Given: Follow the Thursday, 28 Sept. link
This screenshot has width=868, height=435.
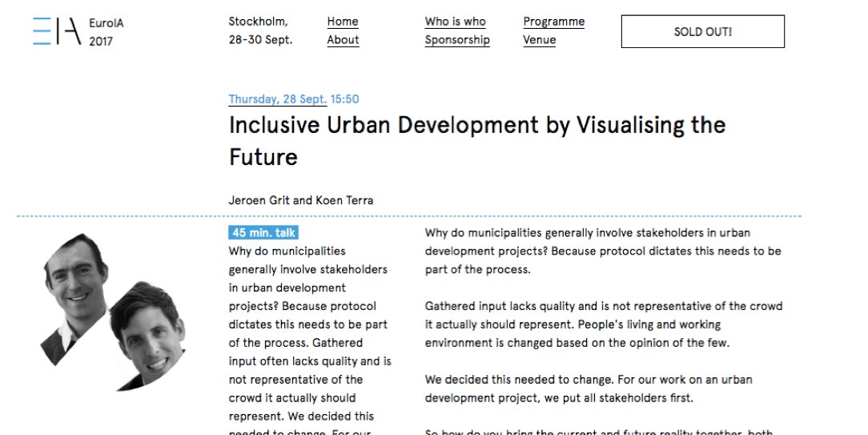Looking at the screenshot, I should (x=277, y=99).
